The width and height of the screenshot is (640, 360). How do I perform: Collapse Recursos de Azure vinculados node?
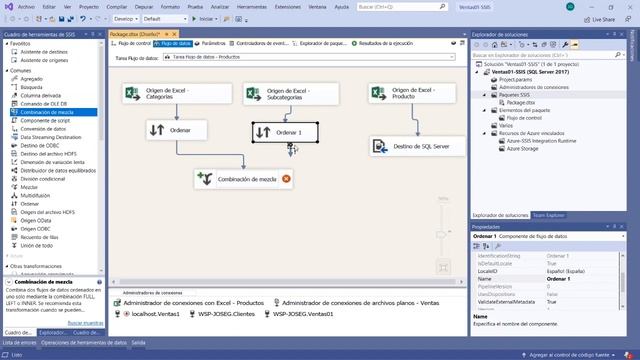[x=485, y=133]
